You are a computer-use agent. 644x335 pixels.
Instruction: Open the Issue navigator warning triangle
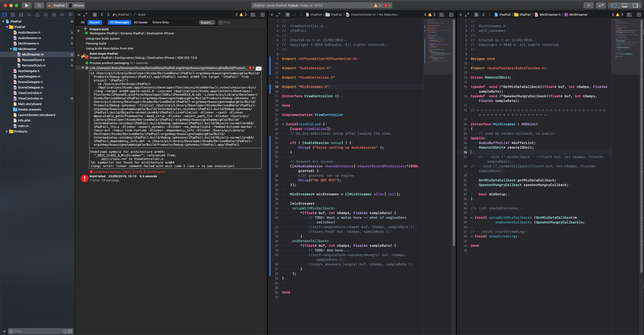click(37, 15)
